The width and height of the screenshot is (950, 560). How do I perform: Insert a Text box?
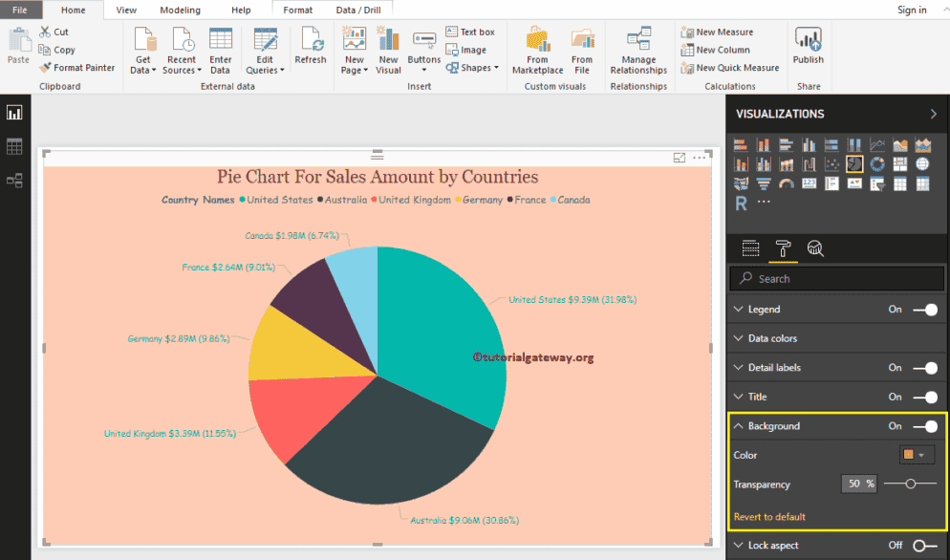(470, 32)
